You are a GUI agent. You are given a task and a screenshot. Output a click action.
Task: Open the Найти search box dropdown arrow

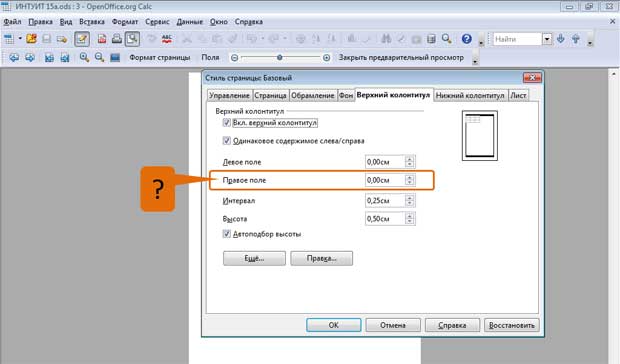click(x=547, y=39)
